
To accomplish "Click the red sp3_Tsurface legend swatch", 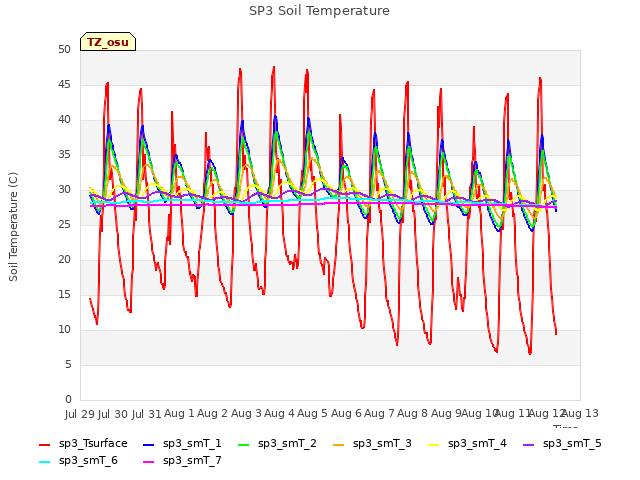I will click(x=44, y=444).
